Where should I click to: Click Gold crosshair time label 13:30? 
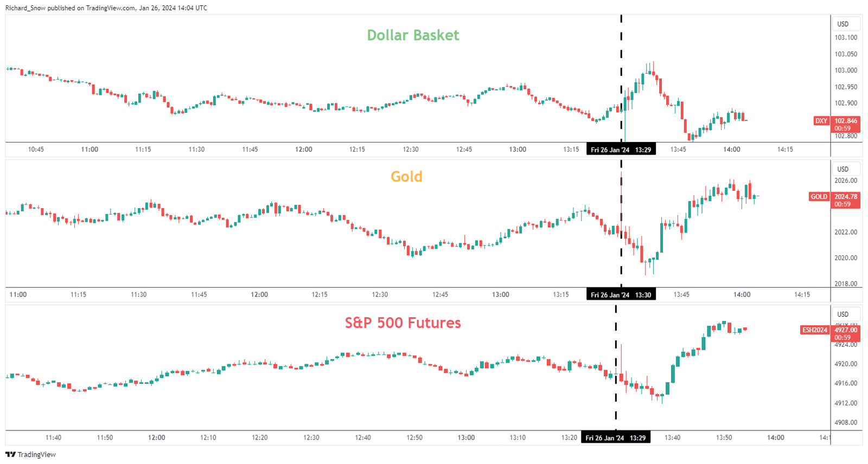point(621,295)
